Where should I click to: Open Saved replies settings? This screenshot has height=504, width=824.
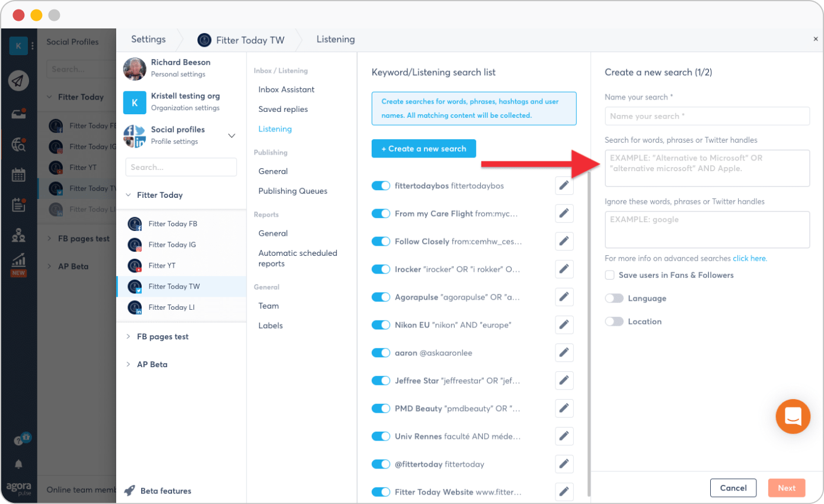(x=283, y=109)
